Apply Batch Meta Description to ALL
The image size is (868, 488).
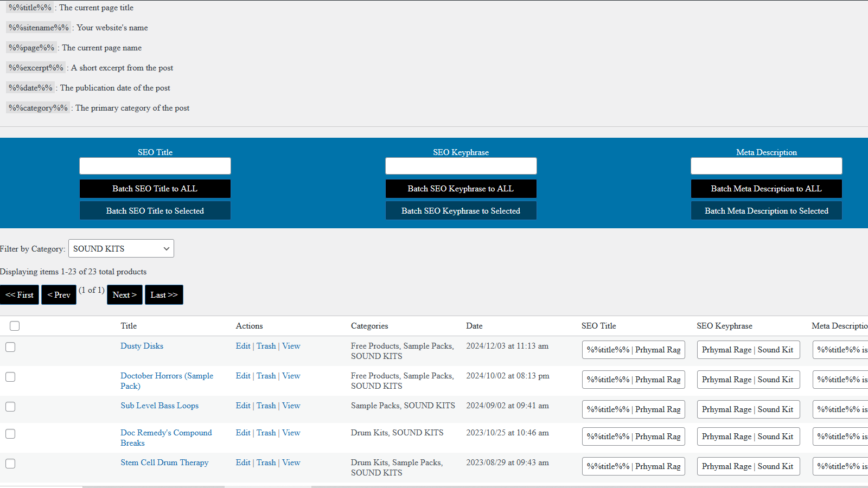click(x=766, y=189)
